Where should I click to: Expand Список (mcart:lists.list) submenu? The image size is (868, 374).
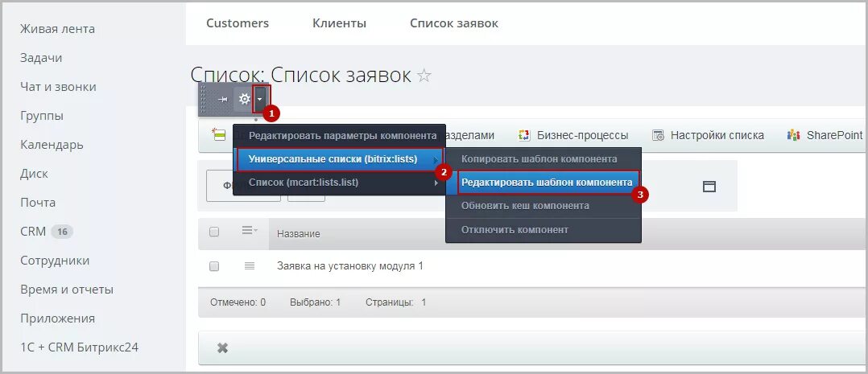coord(339,183)
